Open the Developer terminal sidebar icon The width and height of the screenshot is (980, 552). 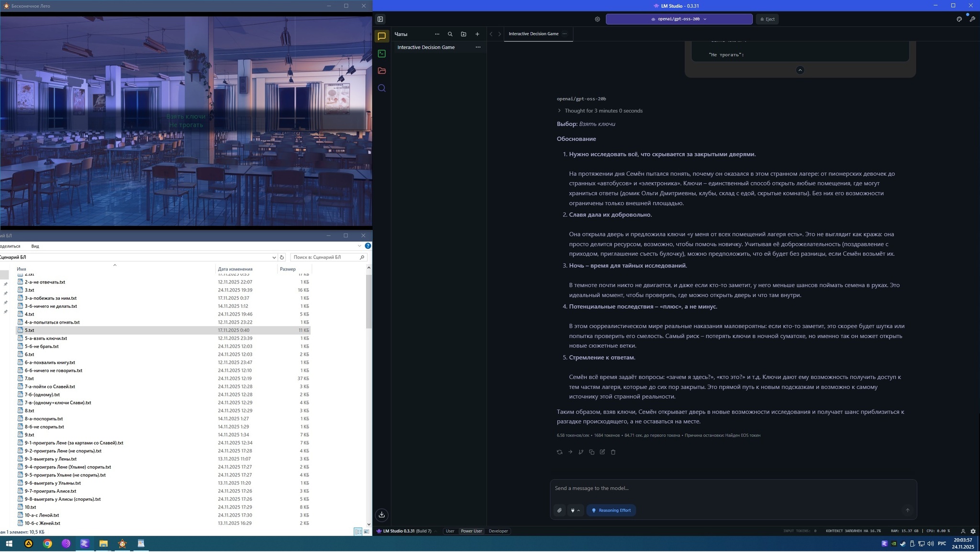[381, 54]
